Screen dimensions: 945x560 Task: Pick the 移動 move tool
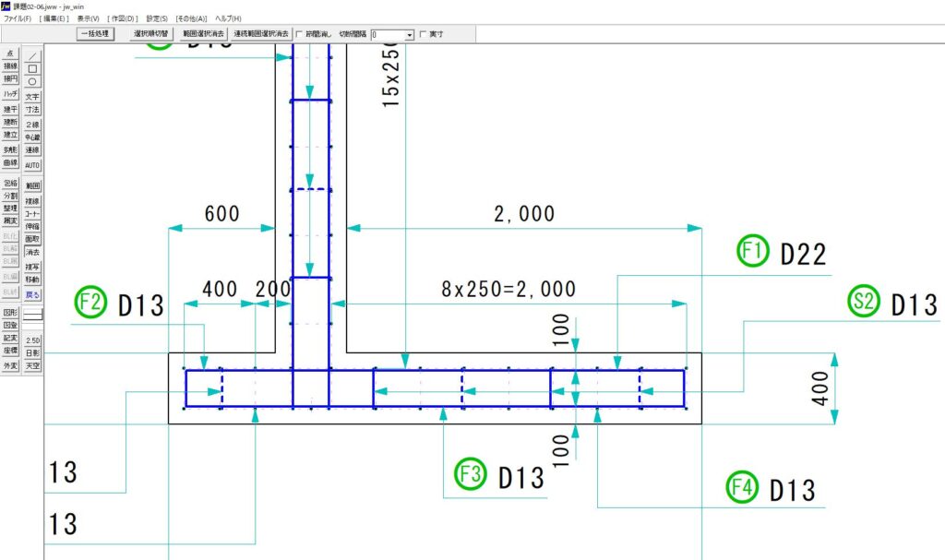click(x=32, y=279)
